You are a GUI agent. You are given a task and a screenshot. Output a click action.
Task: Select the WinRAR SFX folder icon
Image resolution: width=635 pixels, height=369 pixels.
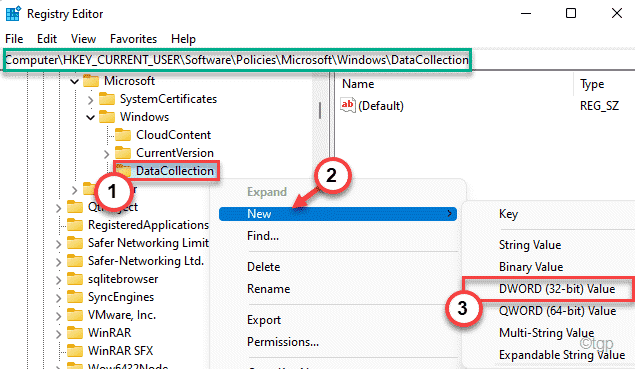tap(75, 350)
